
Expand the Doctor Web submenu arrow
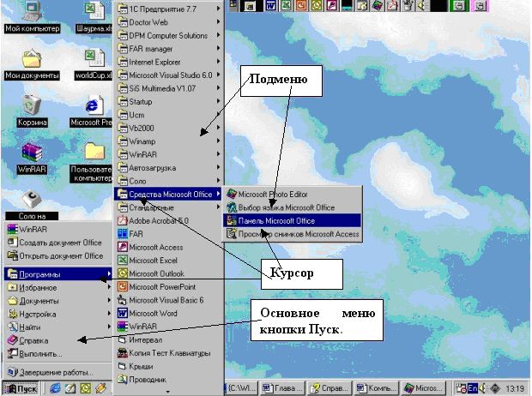(218, 22)
